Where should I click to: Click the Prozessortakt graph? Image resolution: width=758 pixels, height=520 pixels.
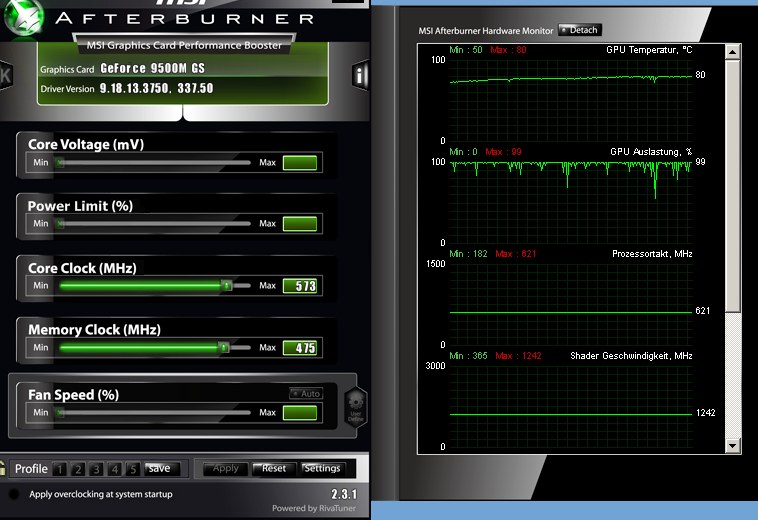pyautogui.click(x=571, y=304)
